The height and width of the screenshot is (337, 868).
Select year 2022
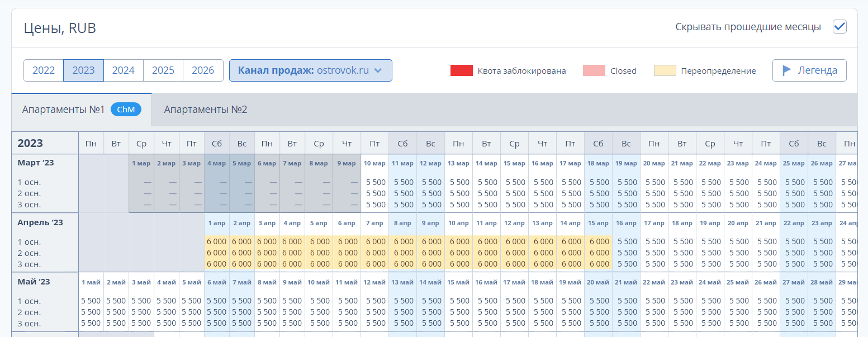click(44, 70)
